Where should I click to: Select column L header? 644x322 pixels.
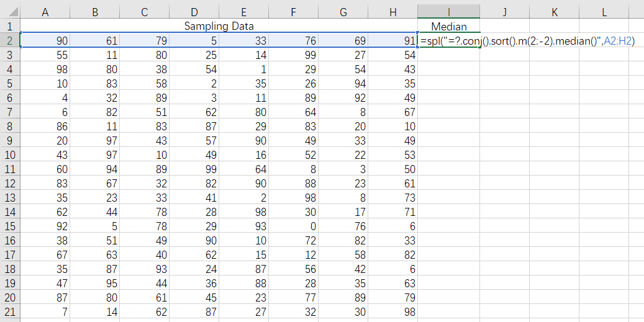point(604,12)
